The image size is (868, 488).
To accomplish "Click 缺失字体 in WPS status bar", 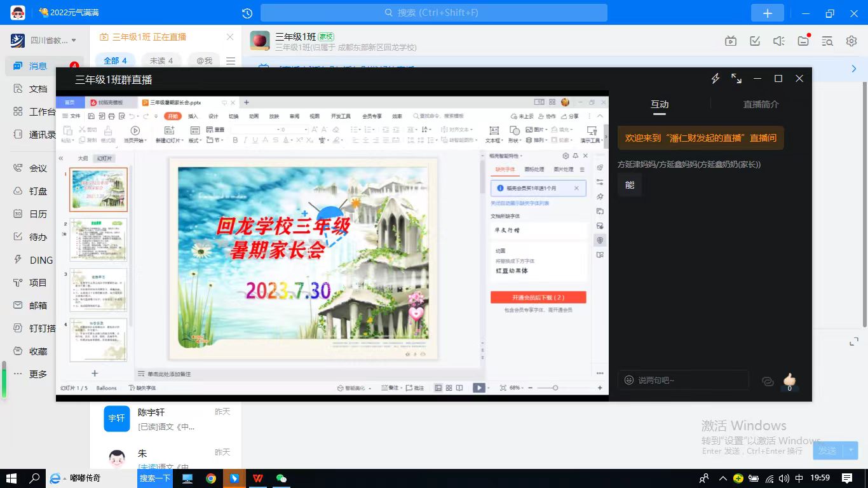I will click(142, 388).
